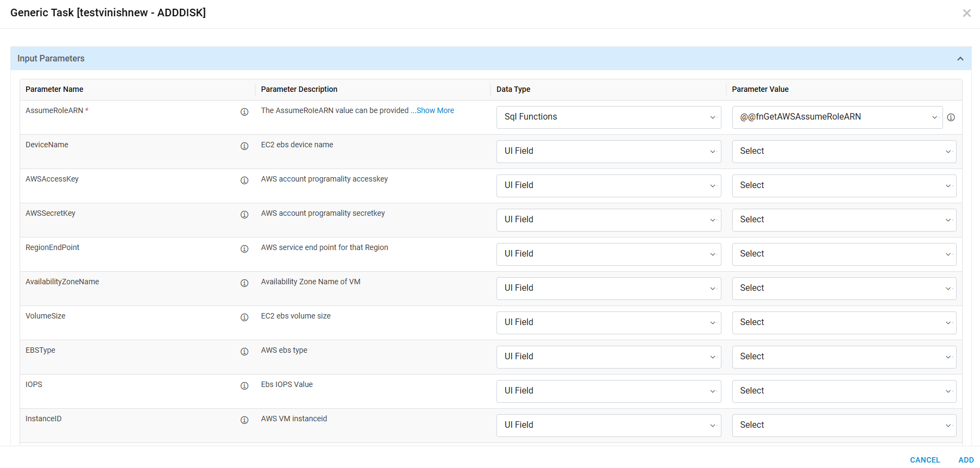The width and height of the screenshot is (980, 468).
Task: Click info icon beside VolumeSize parameter
Action: (x=244, y=317)
